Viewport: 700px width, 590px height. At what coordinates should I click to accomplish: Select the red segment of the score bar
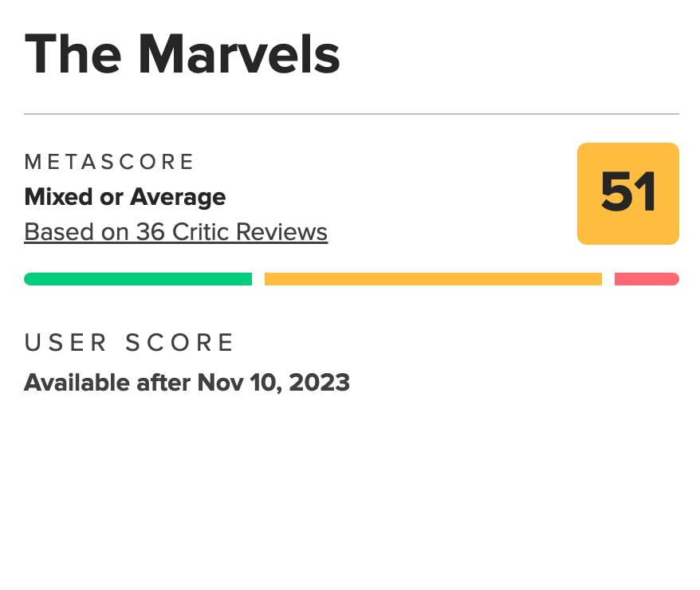coord(647,278)
